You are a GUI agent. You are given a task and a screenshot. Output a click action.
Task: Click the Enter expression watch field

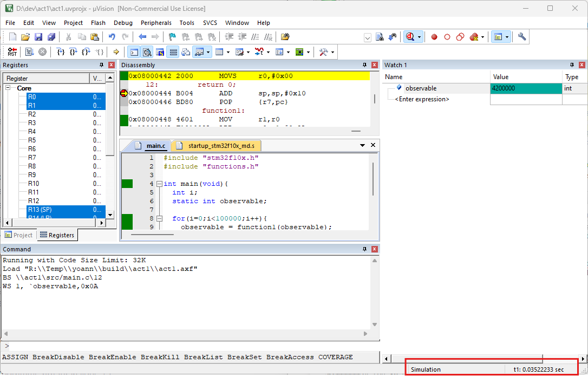click(422, 99)
